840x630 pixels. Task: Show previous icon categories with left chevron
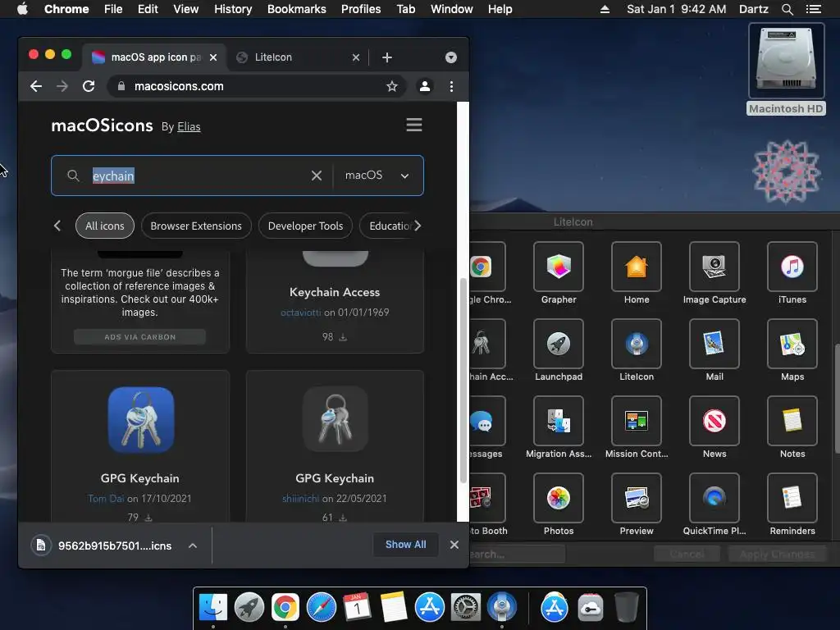(x=57, y=226)
